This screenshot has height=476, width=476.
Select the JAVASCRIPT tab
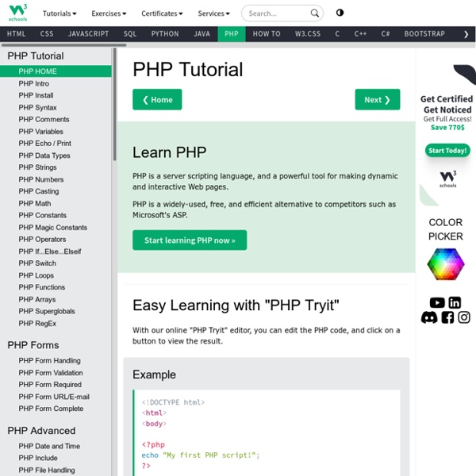88,34
